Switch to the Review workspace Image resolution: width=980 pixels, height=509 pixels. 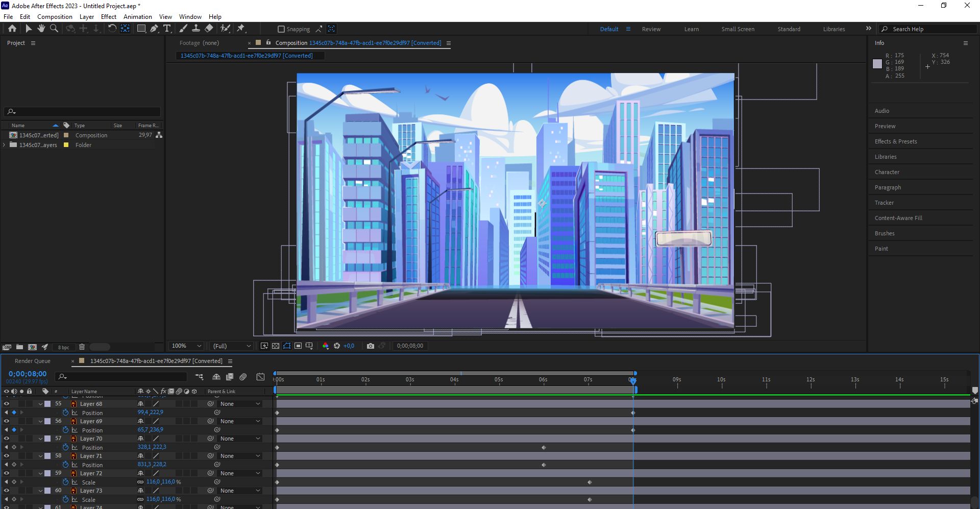(x=651, y=29)
